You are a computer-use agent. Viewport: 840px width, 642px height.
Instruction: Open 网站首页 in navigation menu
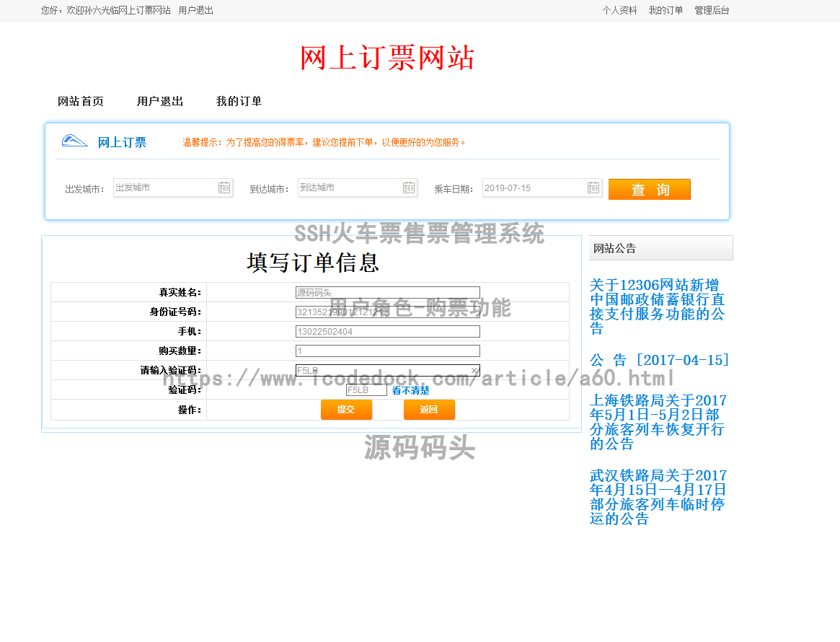[81, 102]
